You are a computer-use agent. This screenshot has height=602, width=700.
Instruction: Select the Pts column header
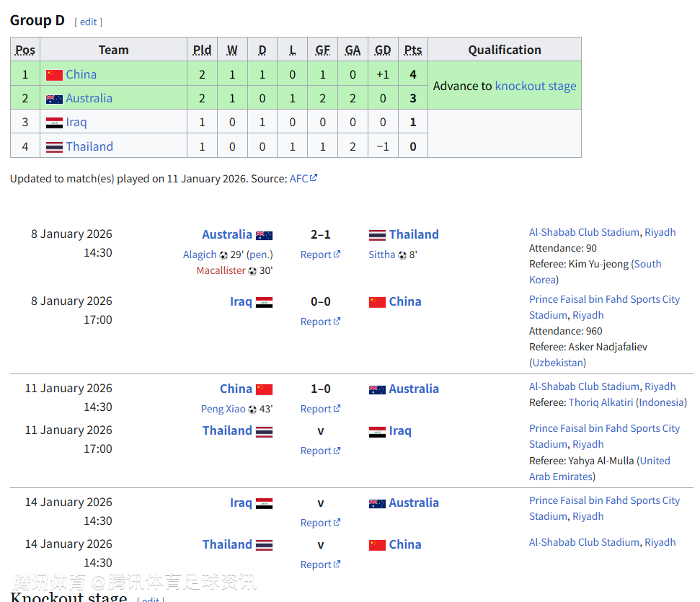coord(413,50)
